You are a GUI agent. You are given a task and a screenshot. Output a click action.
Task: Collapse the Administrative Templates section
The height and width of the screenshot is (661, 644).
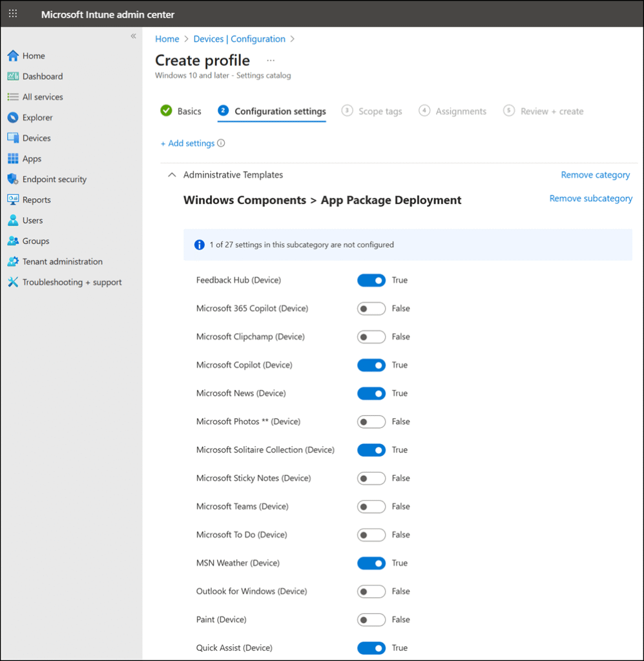click(x=171, y=174)
